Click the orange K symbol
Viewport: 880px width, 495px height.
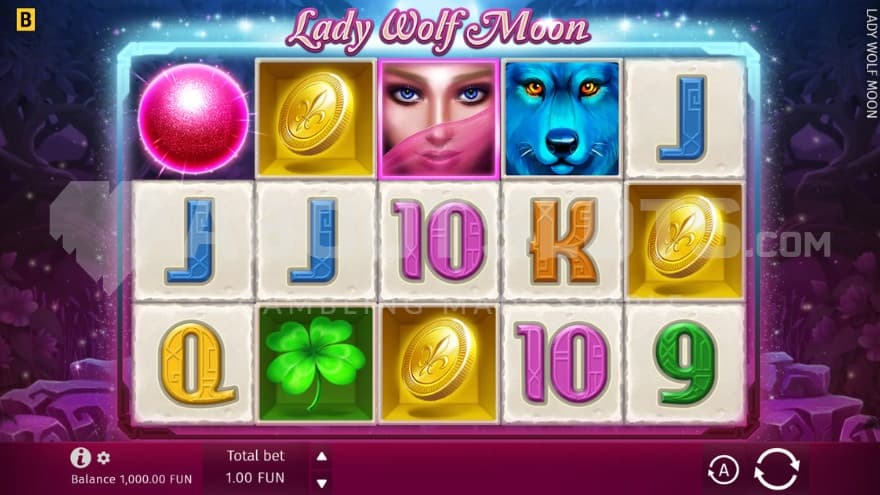point(562,241)
